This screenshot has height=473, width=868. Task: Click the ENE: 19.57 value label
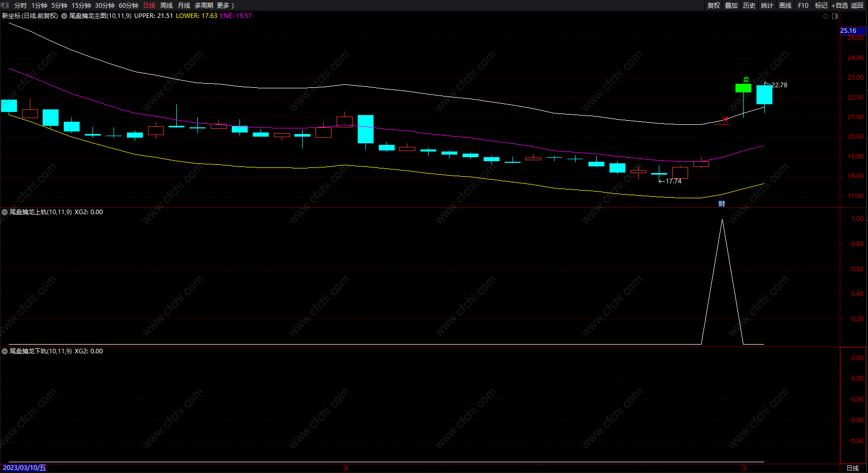point(236,16)
